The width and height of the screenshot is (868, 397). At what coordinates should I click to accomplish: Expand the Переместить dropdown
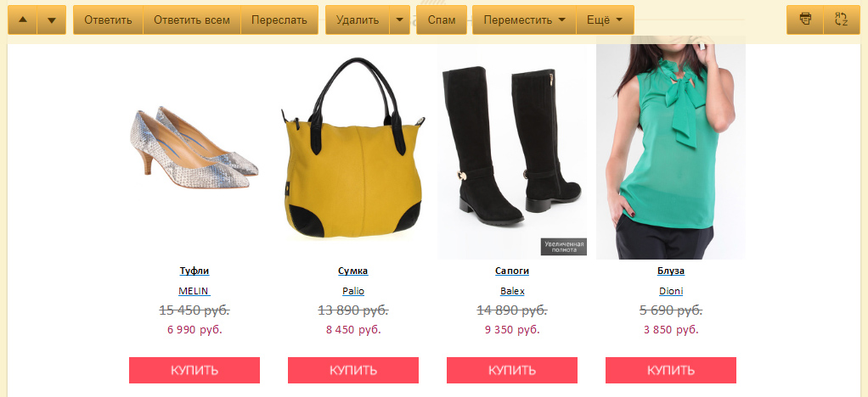(524, 20)
